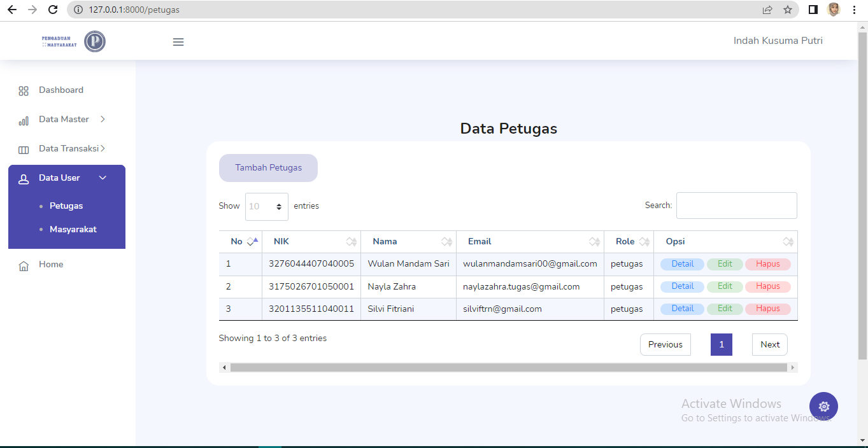Image resolution: width=868 pixels, height=448 pixels.
Task: Sort table by Nama column
Action: pyautogui.click(x=408, y=242)
